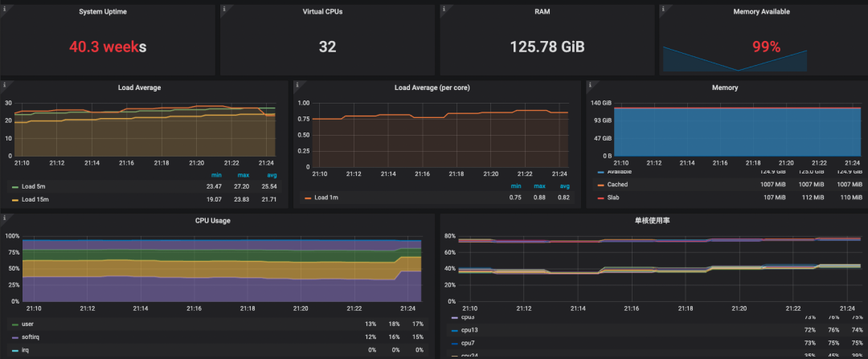Click info icon on CPU Usage panel
Screen dimensions: 868x359
(x=4, y=218)
